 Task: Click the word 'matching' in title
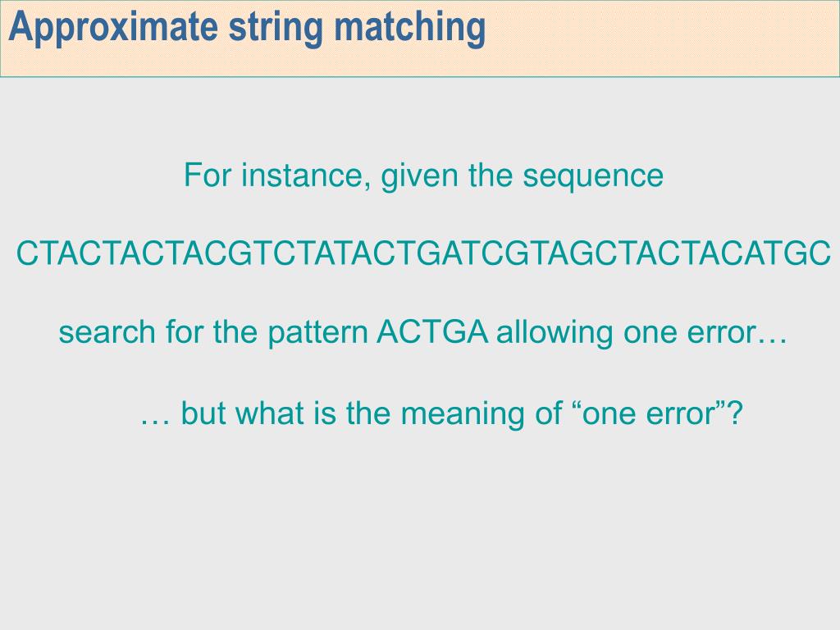(x=410, y=28)
